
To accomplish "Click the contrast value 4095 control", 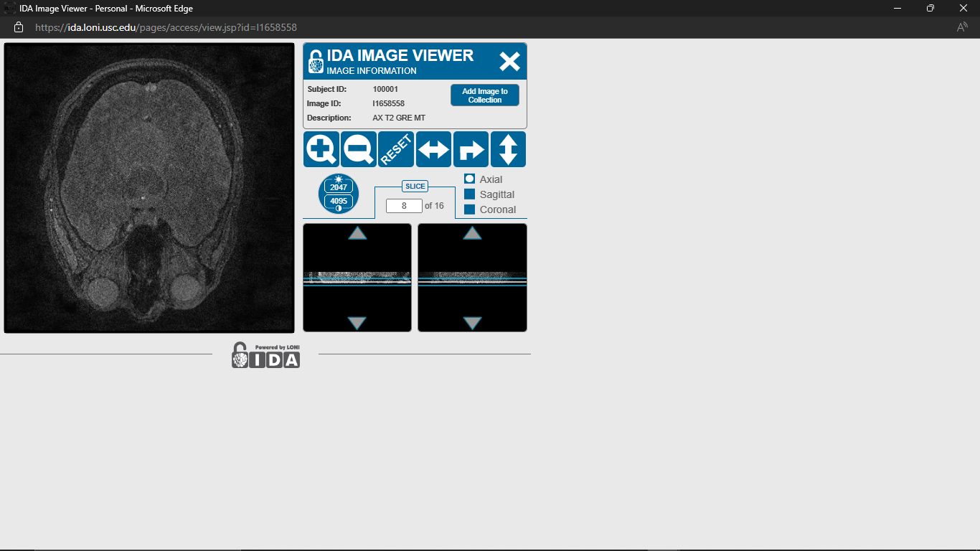I will click(x=337, y=202).
